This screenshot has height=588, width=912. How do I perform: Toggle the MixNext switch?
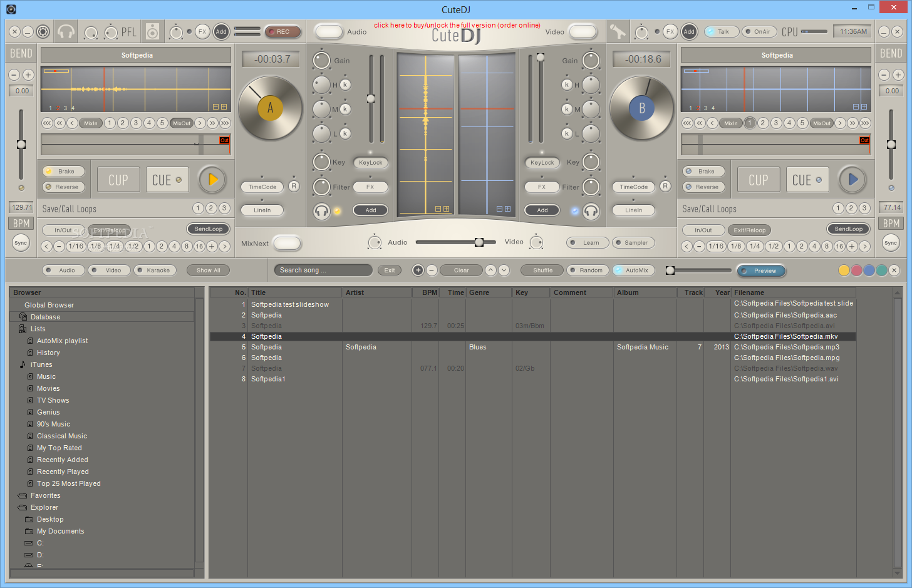tap(287, 243)
